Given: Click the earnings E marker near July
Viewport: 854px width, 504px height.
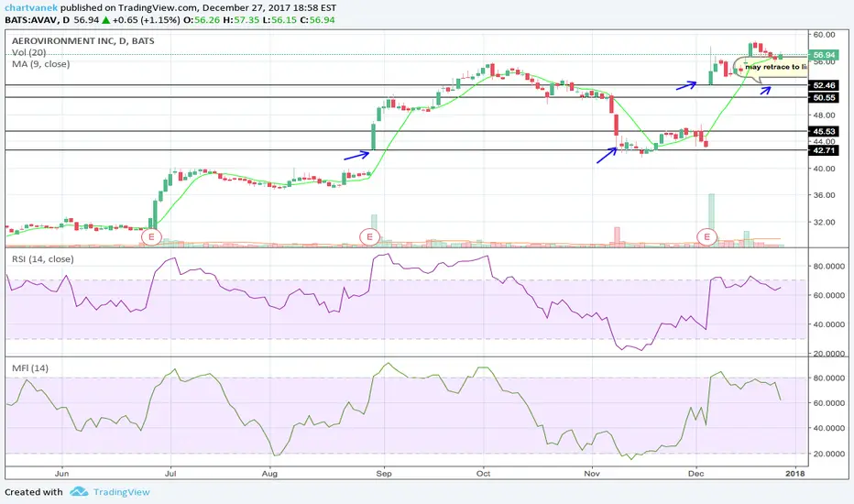Looking at the screenshot, I should click(x=151, y=236).
